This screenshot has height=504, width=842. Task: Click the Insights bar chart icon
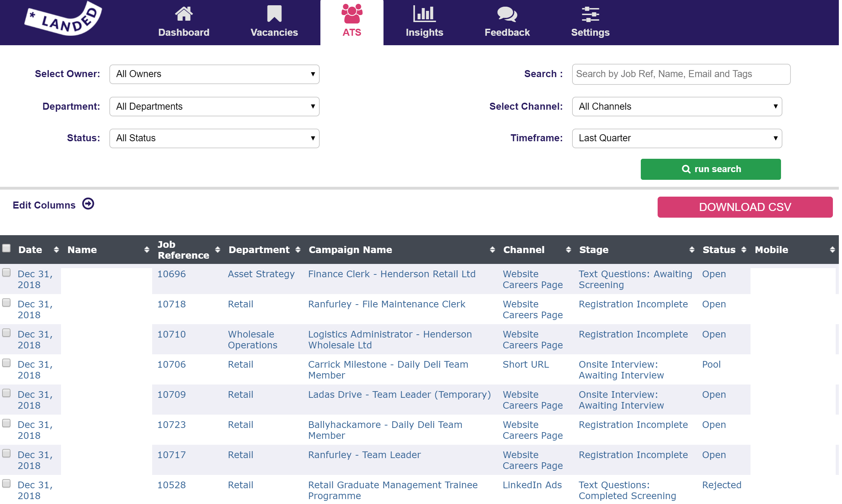point(424,14)
